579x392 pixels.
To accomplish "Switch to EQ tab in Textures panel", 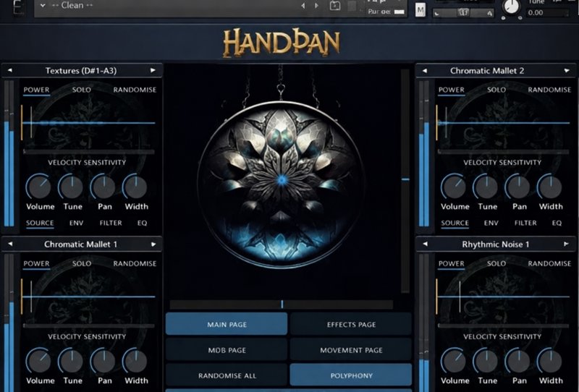I will (x=142, y=223).
